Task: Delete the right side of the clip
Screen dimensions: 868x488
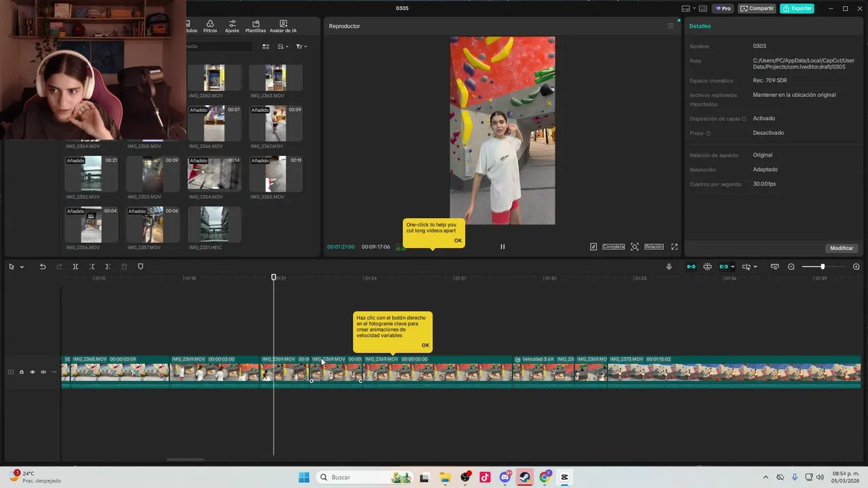Action: tap(107, 266)
